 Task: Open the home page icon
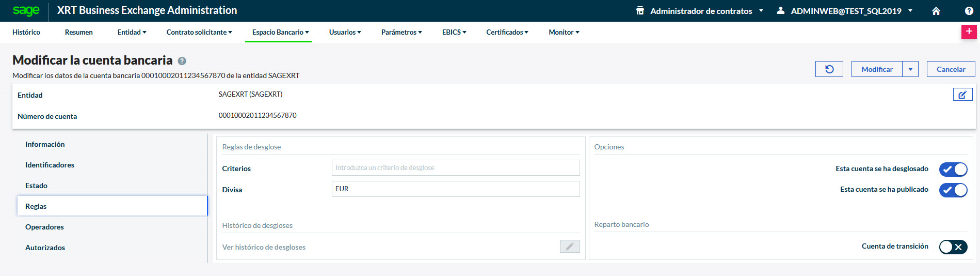pyautogui.click(x=936, y=11)
